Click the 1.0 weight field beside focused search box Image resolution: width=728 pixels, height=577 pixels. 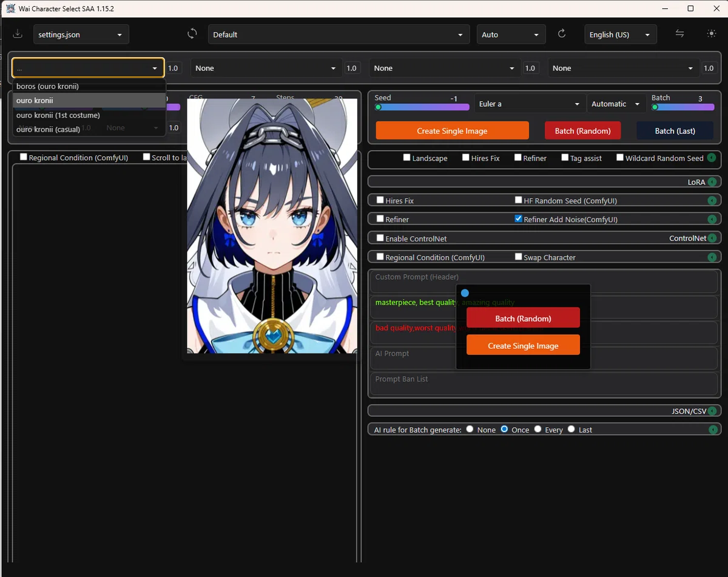(173, 68)
